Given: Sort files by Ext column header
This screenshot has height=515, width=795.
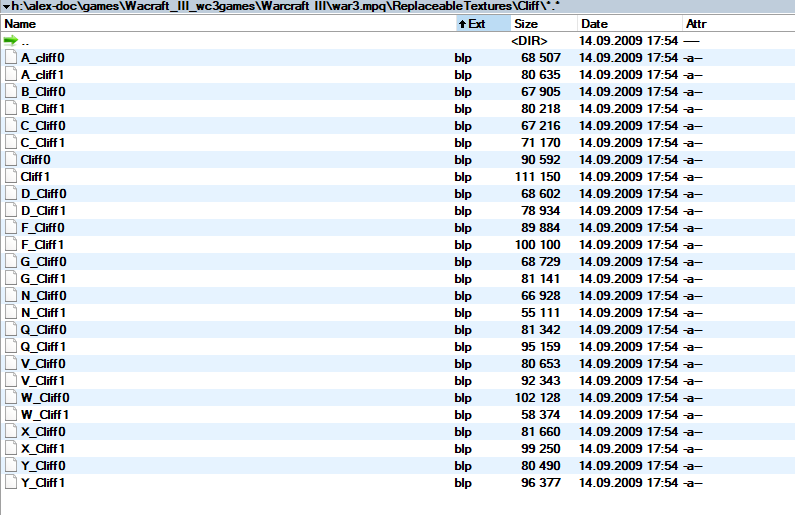Looking at the screenshot, I should [483, 24].
